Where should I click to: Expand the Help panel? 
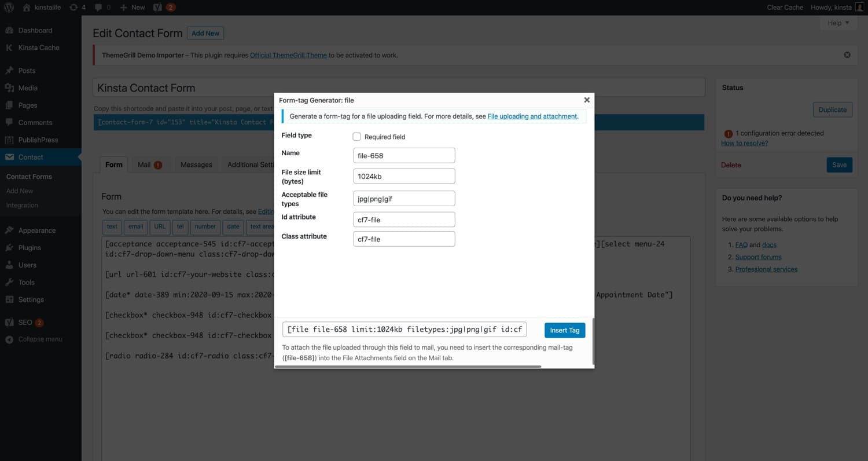837,23
